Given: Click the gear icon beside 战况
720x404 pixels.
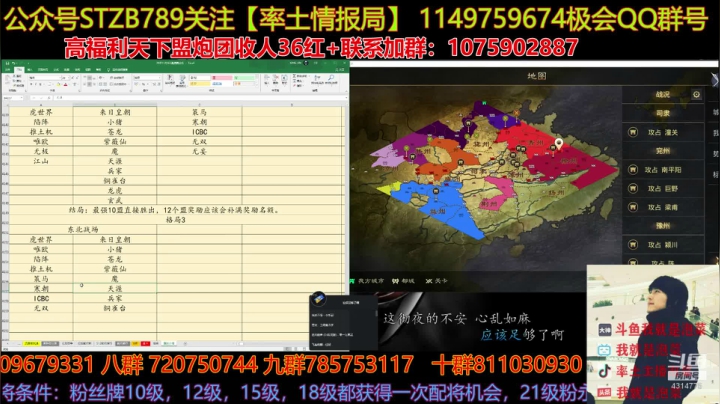Looking at the screenshot, I should 696,94.
